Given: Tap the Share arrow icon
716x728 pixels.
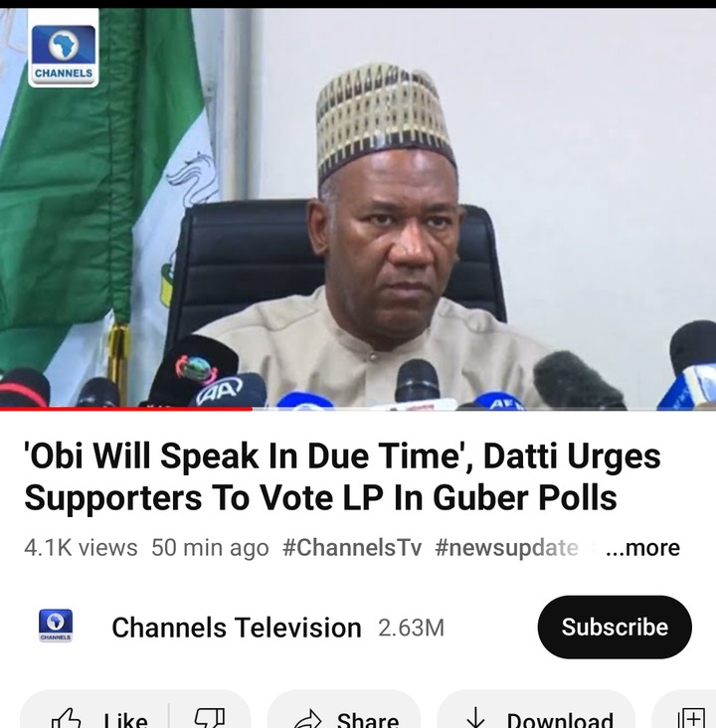Looking at the screenshot, I should tap(308, 719).
